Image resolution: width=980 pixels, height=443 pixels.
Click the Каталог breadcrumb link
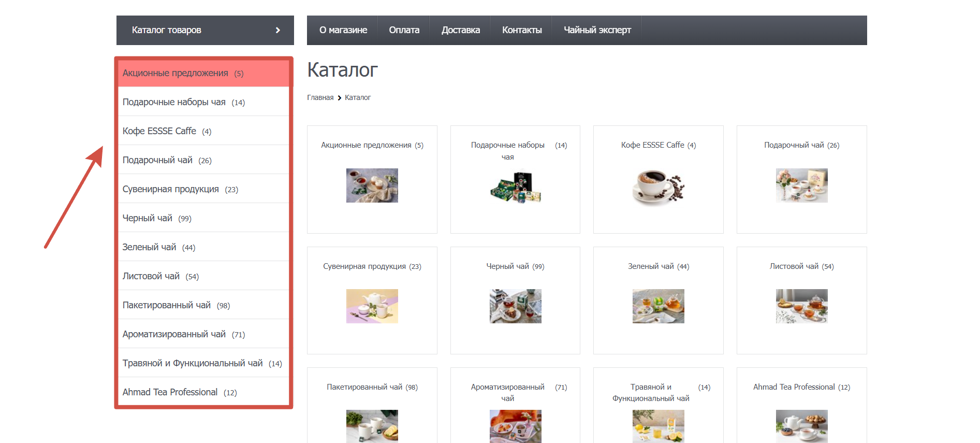point(358,97)
